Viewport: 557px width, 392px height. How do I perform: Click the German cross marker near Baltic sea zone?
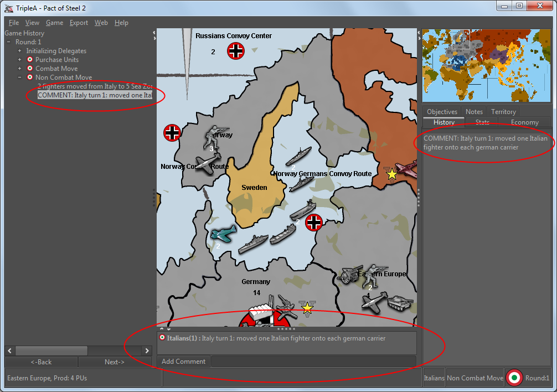(x=314, y=222)
